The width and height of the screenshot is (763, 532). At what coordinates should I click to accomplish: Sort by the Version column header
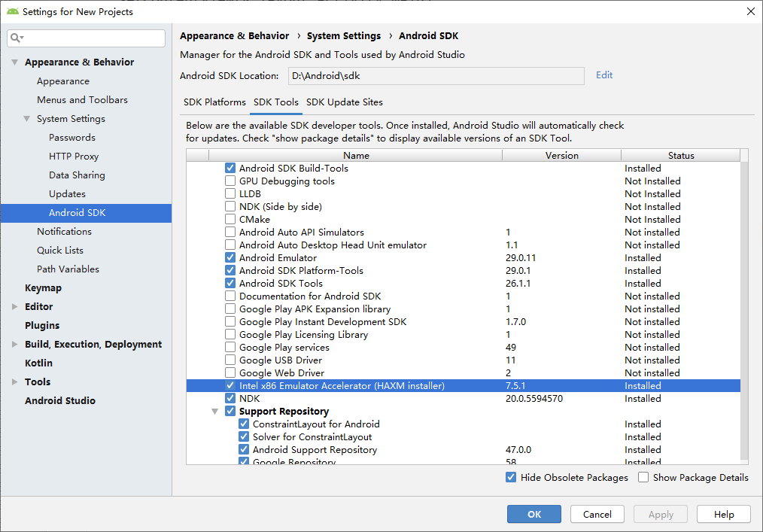click(x=561, y=155)
